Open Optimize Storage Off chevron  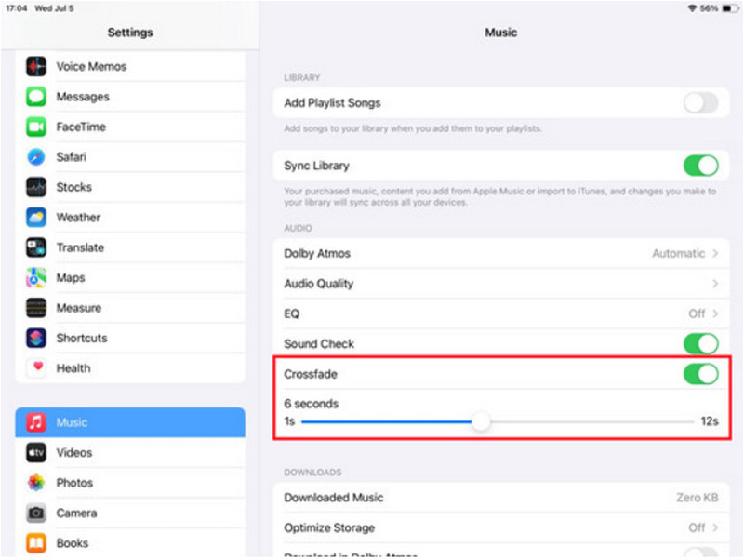715,527
